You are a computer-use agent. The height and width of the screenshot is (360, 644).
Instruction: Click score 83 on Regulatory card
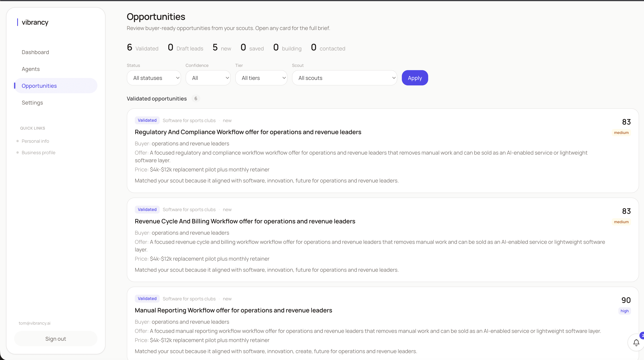tap(626, 122)
